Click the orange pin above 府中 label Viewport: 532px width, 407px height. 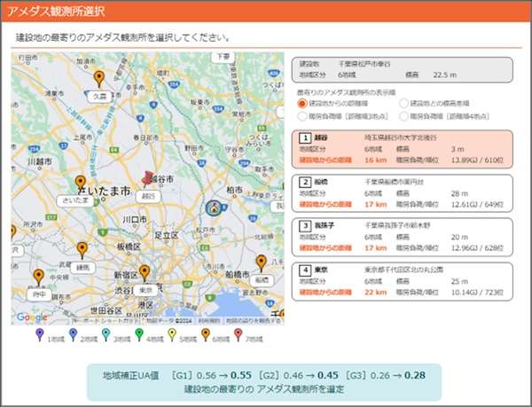coord(39,278)
